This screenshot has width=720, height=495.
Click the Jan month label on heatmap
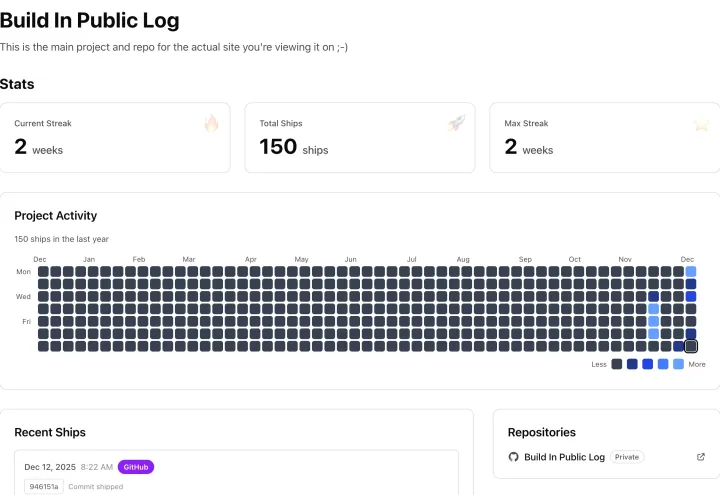(x=89, y=259)
